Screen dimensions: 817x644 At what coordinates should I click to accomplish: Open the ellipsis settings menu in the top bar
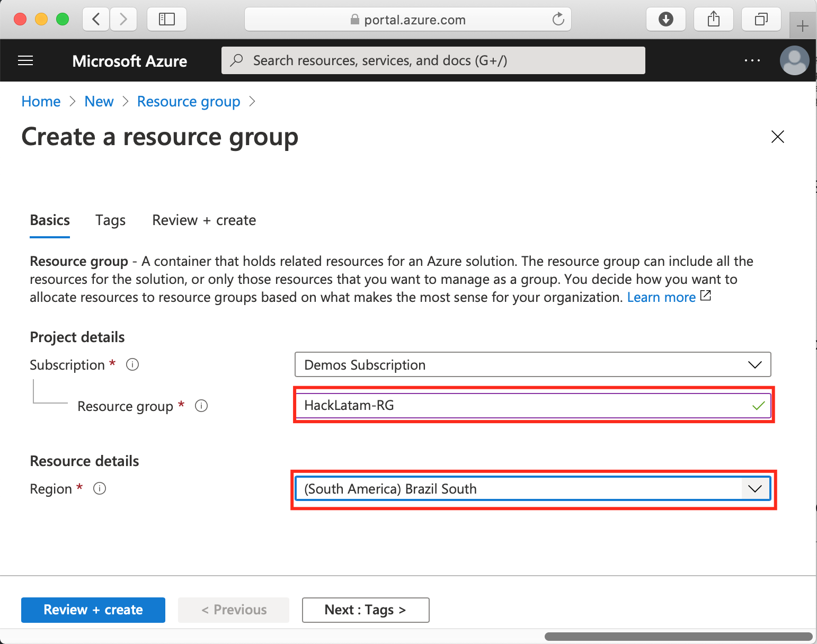(x=752, y=60)
